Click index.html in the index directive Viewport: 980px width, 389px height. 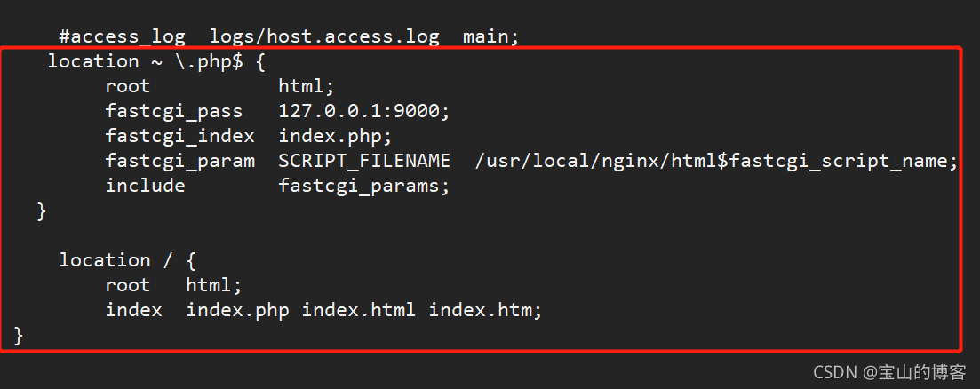point(359,310)
